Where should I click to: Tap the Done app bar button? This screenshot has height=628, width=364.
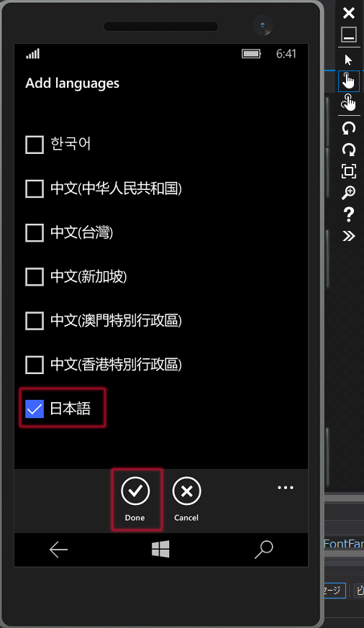[x=135, y=499]
